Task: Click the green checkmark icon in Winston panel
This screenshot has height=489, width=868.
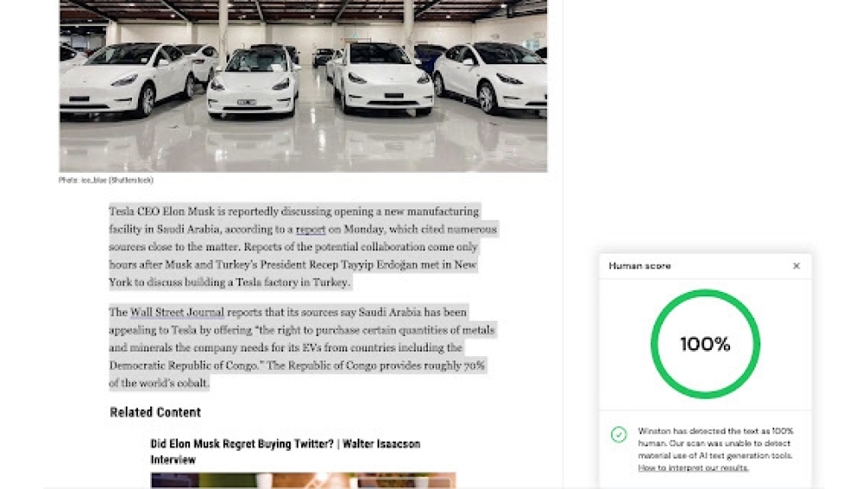Action: point(619,434)
